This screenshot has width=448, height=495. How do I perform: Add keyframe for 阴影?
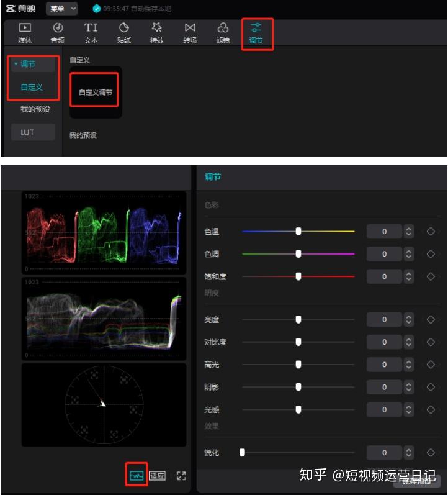click(431, 387)
